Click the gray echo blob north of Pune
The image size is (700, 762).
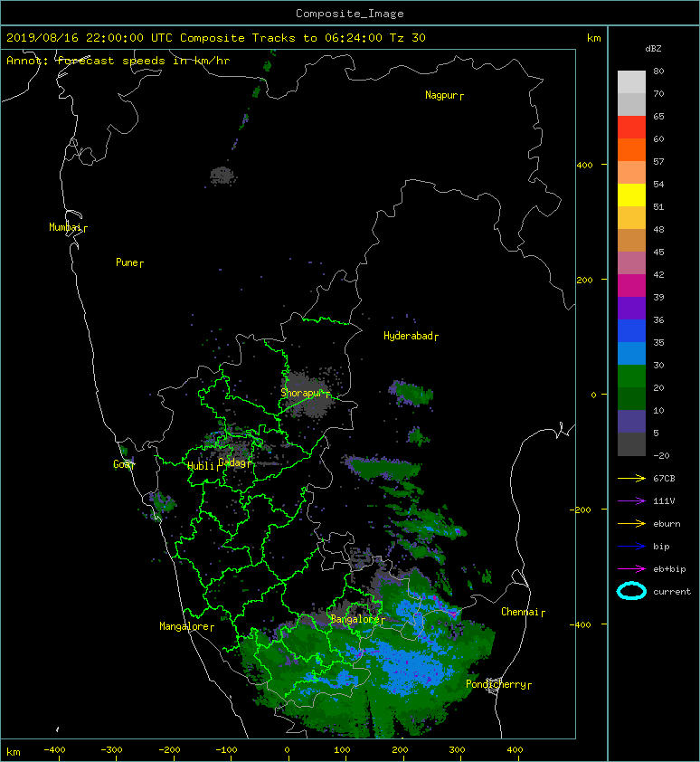[222, 176]
